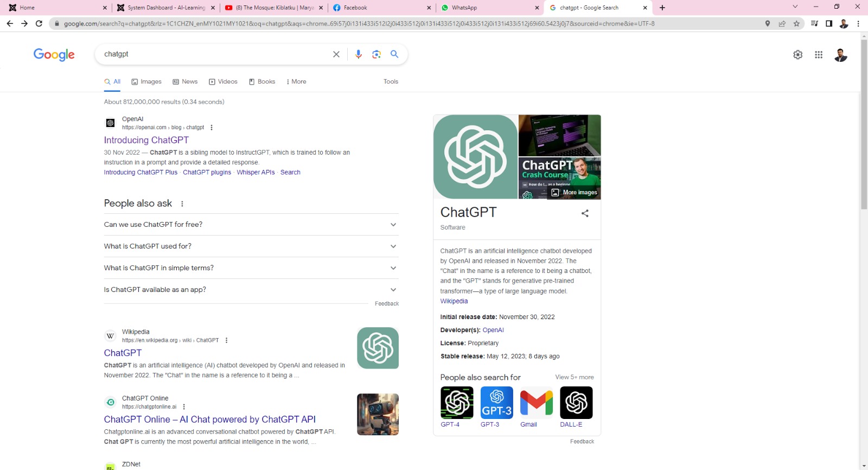Open the More search filters dropdown
This screenshot has width=868, height=470.
coord(296,82)
